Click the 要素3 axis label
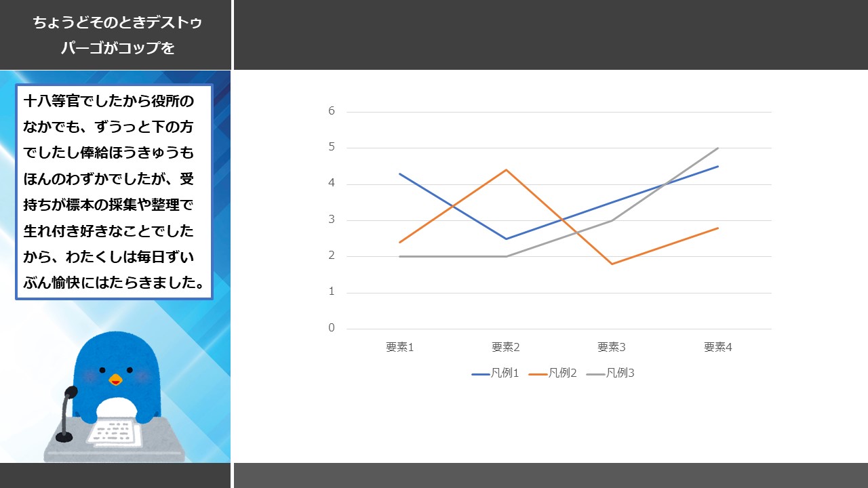 [x=612, y=347]
